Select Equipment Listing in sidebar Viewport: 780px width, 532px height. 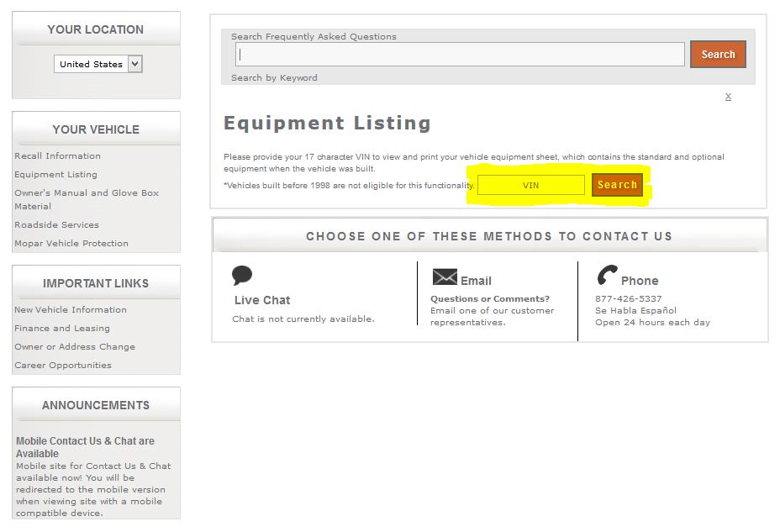[x=55, y=175]
